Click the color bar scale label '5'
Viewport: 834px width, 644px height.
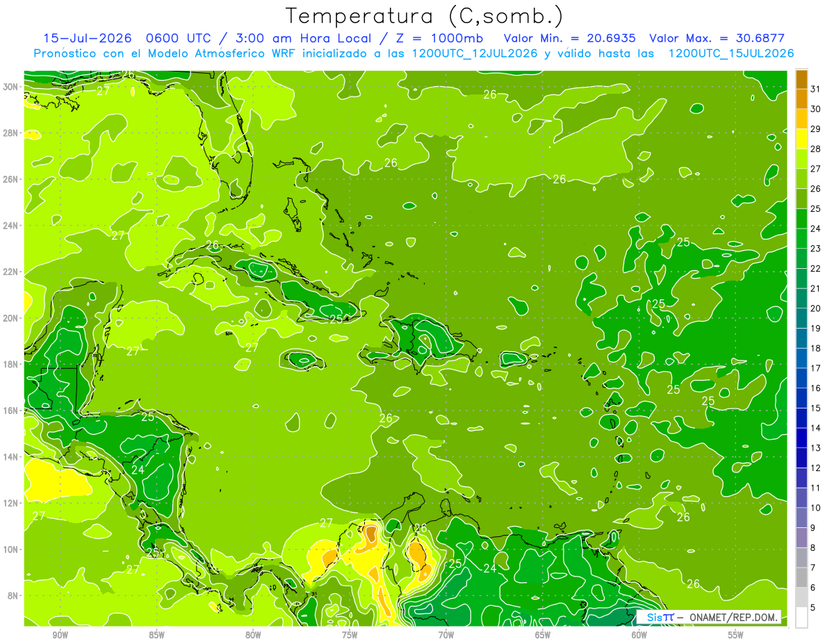point(814,607)
